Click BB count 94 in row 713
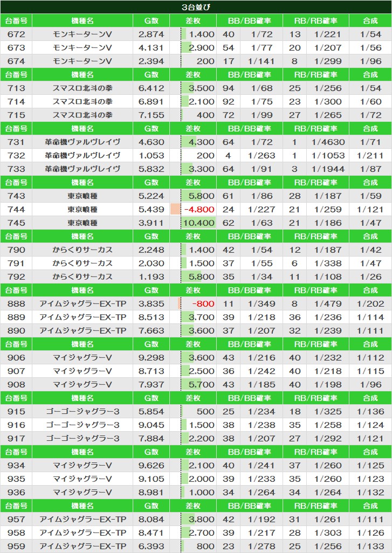Screen dimensions: 392x553 228,88
